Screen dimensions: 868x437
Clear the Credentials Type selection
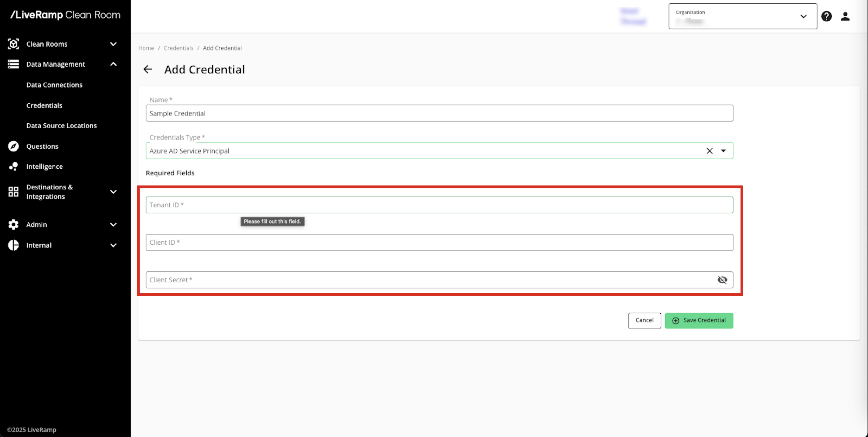(709, 151)
